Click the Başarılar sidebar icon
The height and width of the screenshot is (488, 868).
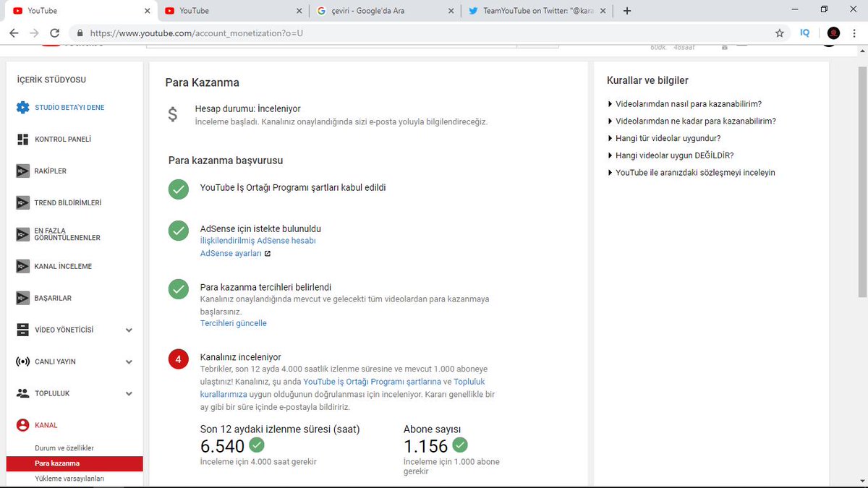pos(22,298)
